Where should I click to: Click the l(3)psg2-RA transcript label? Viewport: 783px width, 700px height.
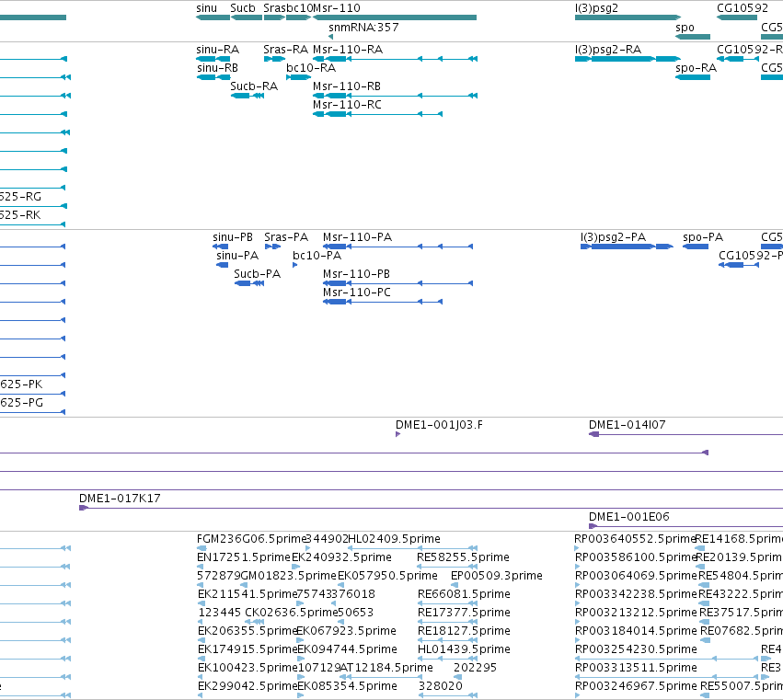608,50
